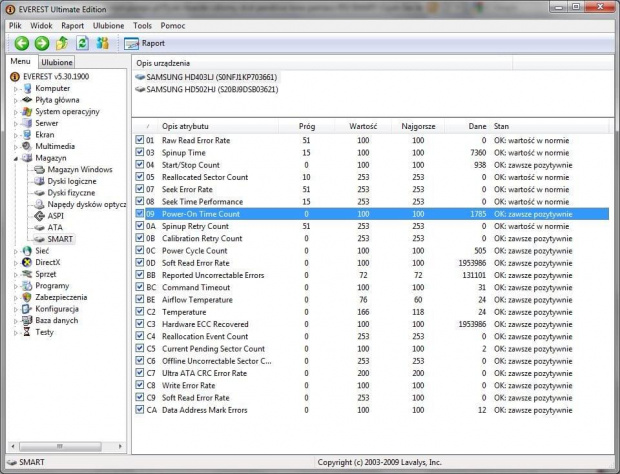The image size is (620, 474).
Task: Select the Płyta główna motherboard icon
Action: [x=27, y=100]
